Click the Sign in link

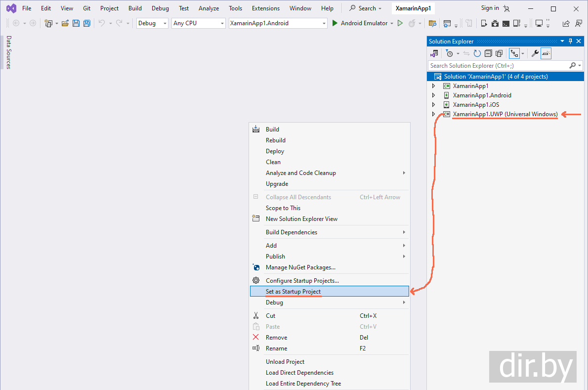[490, 8]
